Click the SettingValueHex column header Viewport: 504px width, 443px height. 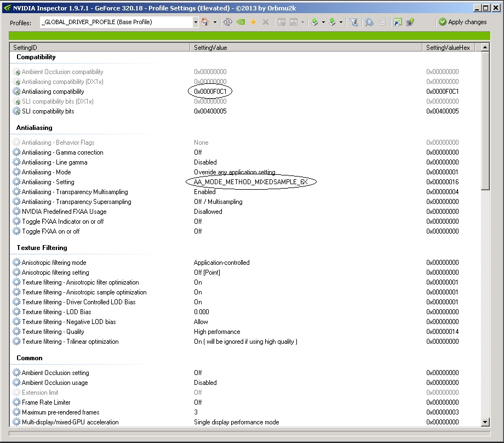point(448,48)
